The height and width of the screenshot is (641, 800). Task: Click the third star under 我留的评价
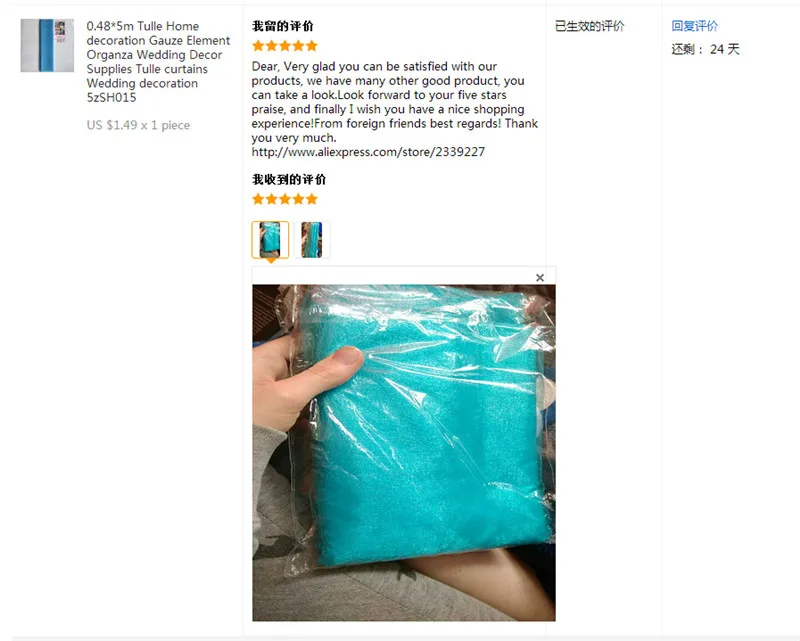[285, 46]
